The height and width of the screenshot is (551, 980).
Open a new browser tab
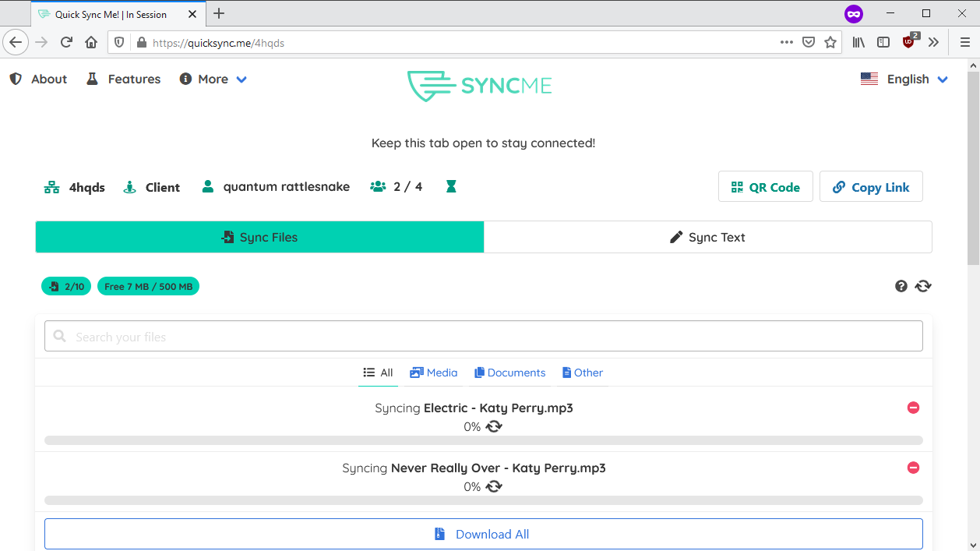(219, 13)
